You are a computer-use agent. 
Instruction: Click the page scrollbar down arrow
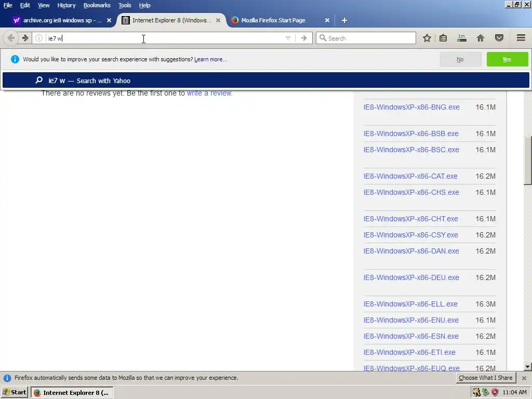point(527,366)
